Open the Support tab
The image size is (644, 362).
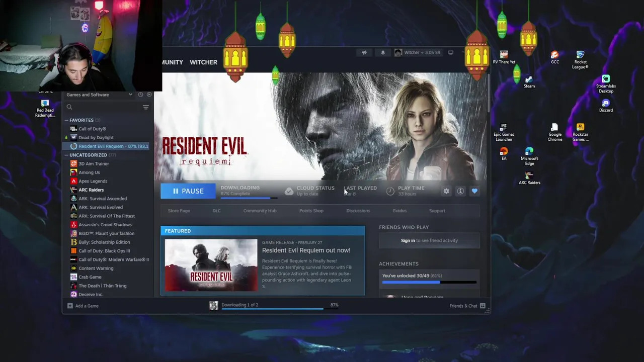pos(437,211)
